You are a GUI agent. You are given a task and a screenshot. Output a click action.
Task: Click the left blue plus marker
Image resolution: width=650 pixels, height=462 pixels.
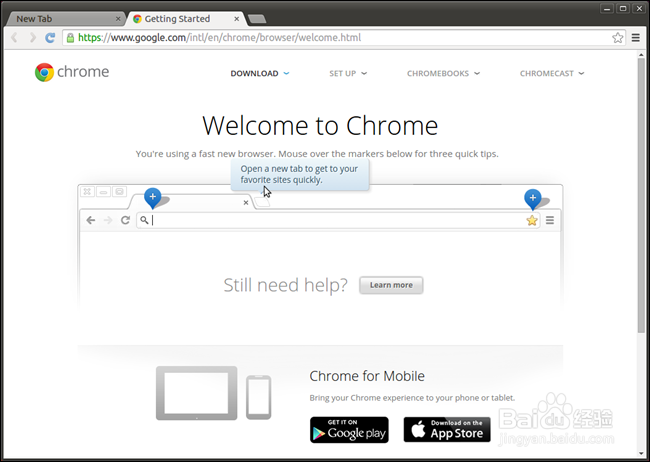pos(153,198)
